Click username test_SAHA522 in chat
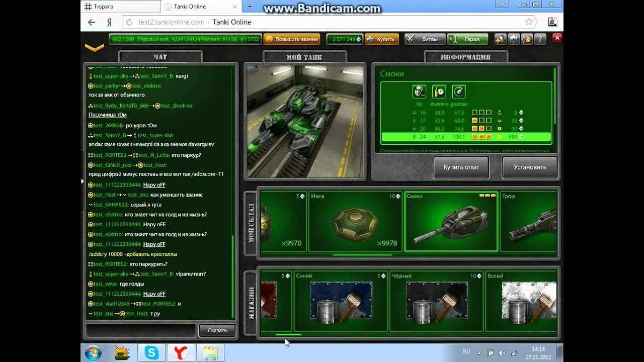The image size is (644, 362). tap(111, 205)
